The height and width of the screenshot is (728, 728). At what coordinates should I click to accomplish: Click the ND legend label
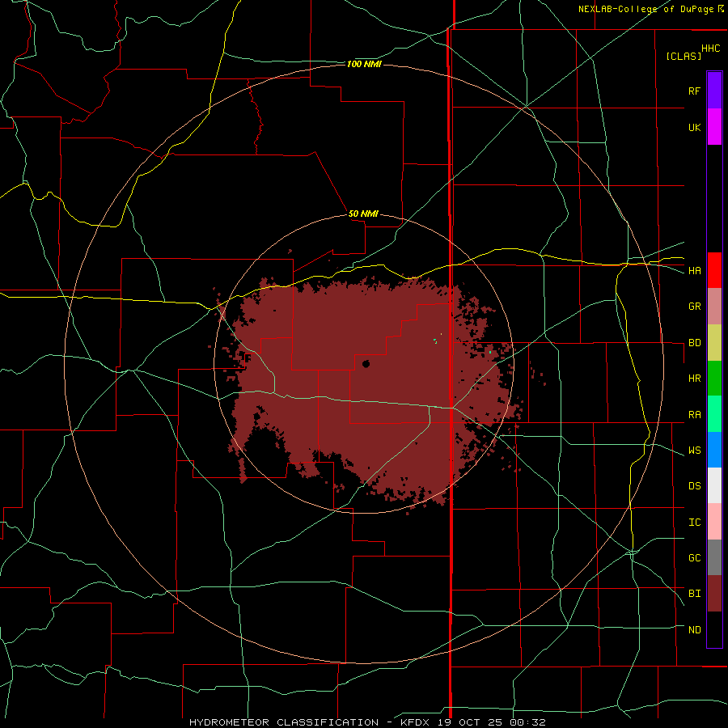coord(694,629)
